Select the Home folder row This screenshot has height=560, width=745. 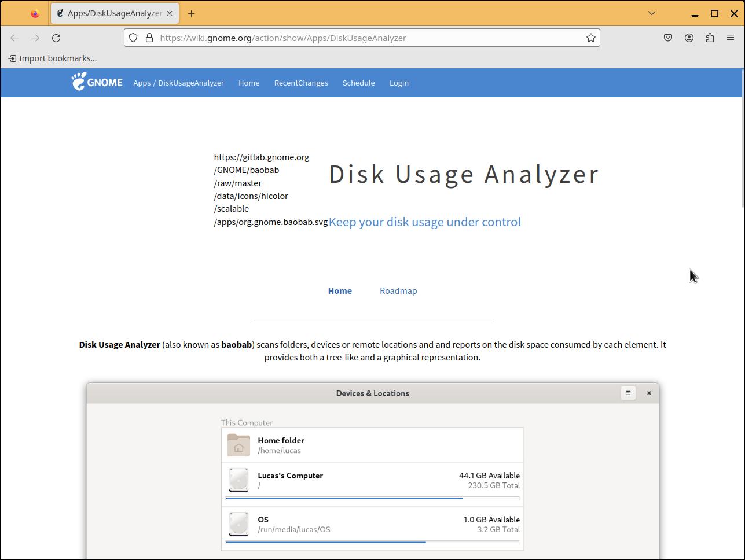(x=372, y=445)
